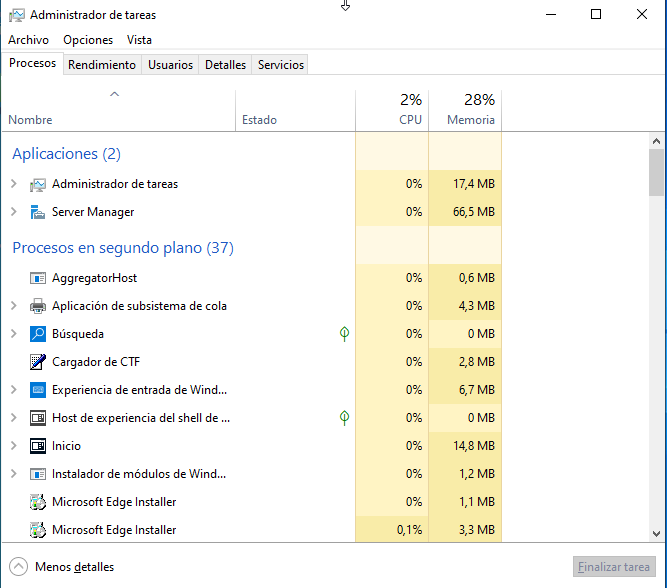Click the Server Manager app icon
This screenshot has height=588, width=667.
[38, 212]
